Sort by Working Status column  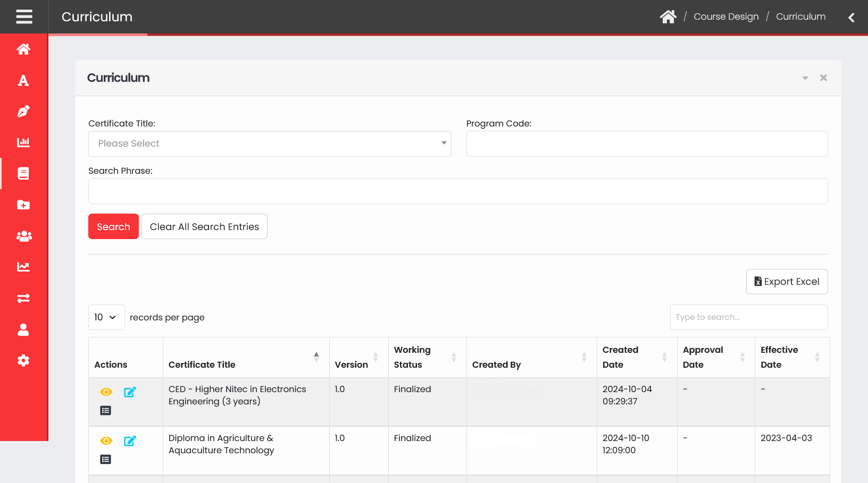[x=428, y=357]
